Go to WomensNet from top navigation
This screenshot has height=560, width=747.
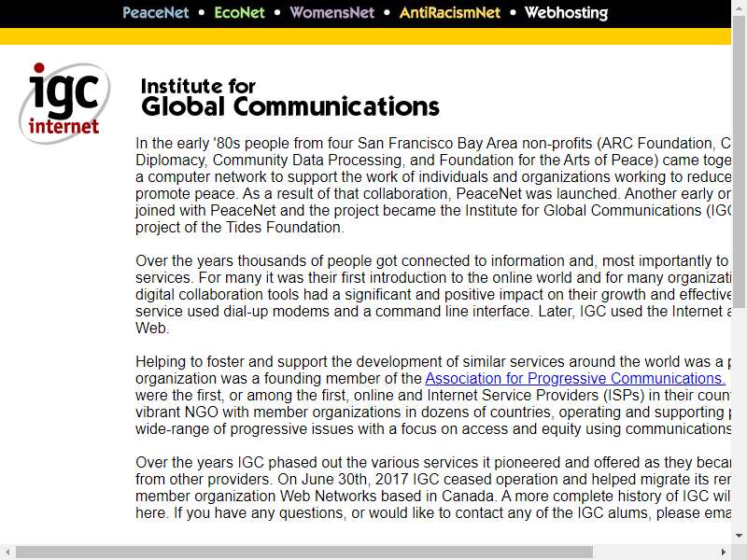click(332, 13)
